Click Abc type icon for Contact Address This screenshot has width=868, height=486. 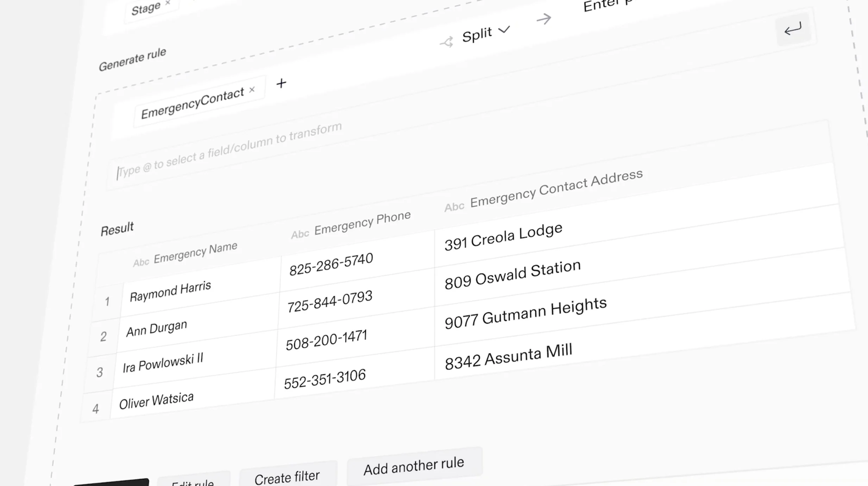pyautogui.click(x=454, y=206)
